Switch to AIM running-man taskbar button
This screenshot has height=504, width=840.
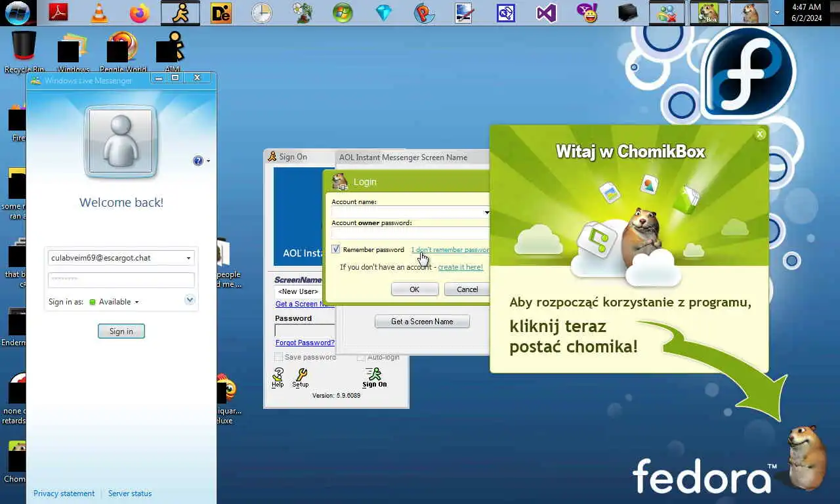point(180,12)
